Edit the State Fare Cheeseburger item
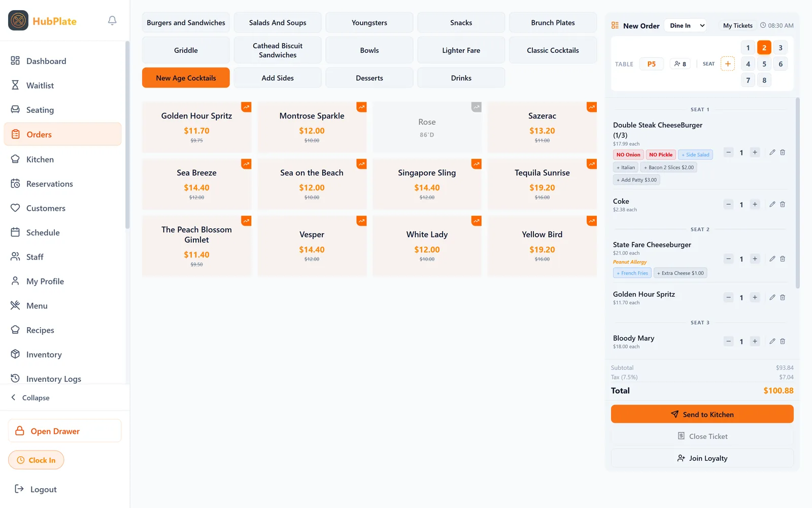Screen dimensions: 812x508 click(x=772, y=259)
